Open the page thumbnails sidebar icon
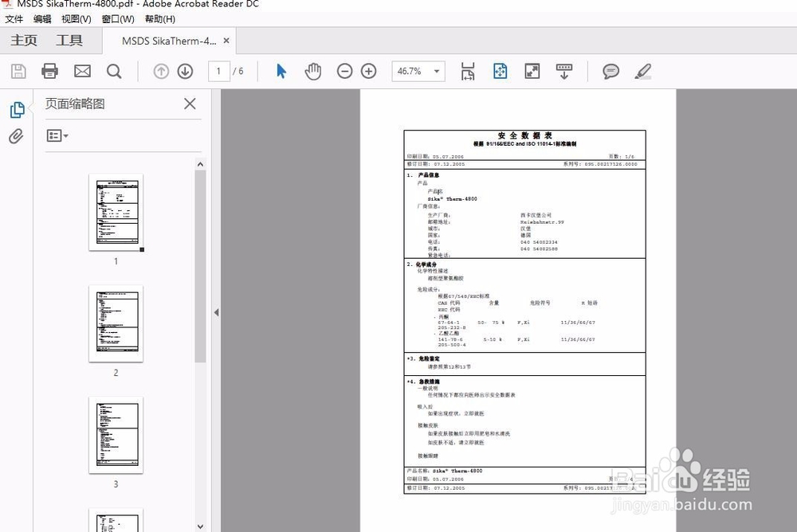This screenshot has height=532, width=797. 17,110
